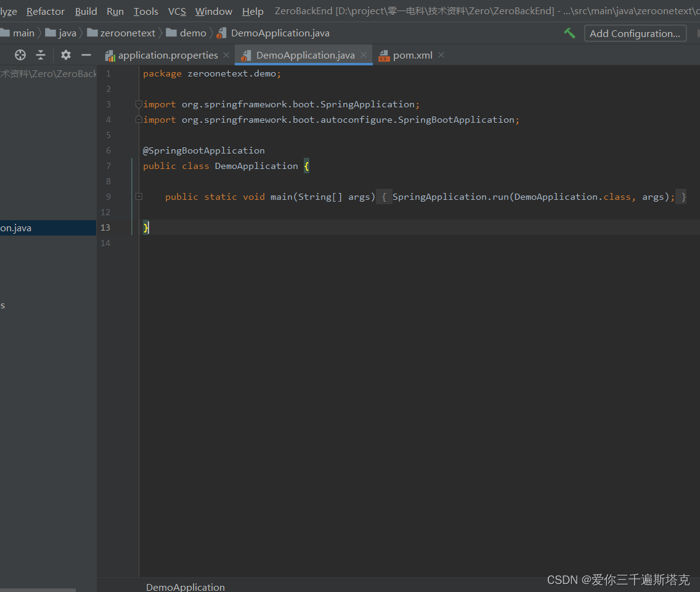Close the pom.xml tab
The height and width of the screenshot is (592, 700).
pyautogui.click(x=441, y=55)
